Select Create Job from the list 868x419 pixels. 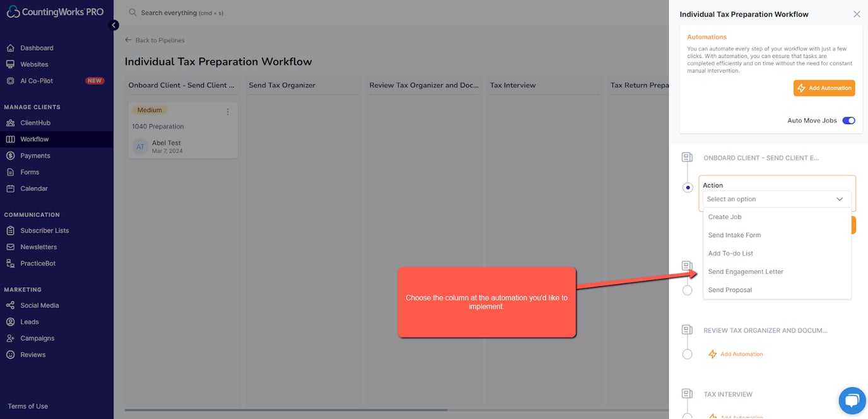click(724, 216)
